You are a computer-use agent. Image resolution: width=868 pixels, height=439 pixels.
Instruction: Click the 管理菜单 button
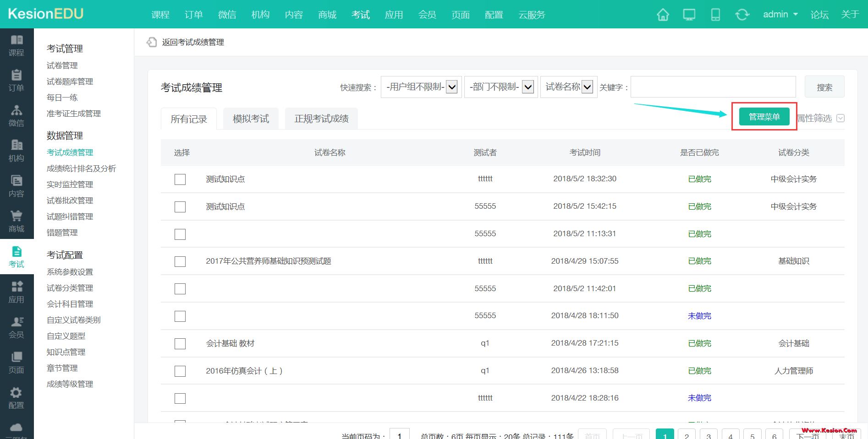[x=764, y=117]
